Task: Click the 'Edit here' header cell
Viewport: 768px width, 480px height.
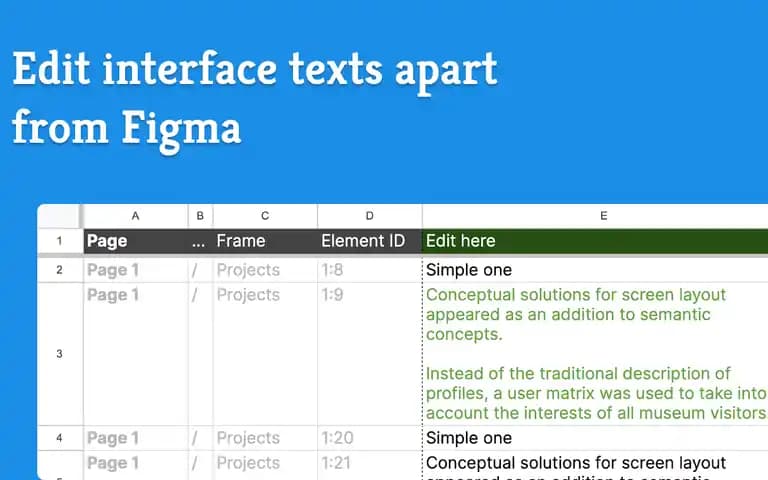Action: 595,241
